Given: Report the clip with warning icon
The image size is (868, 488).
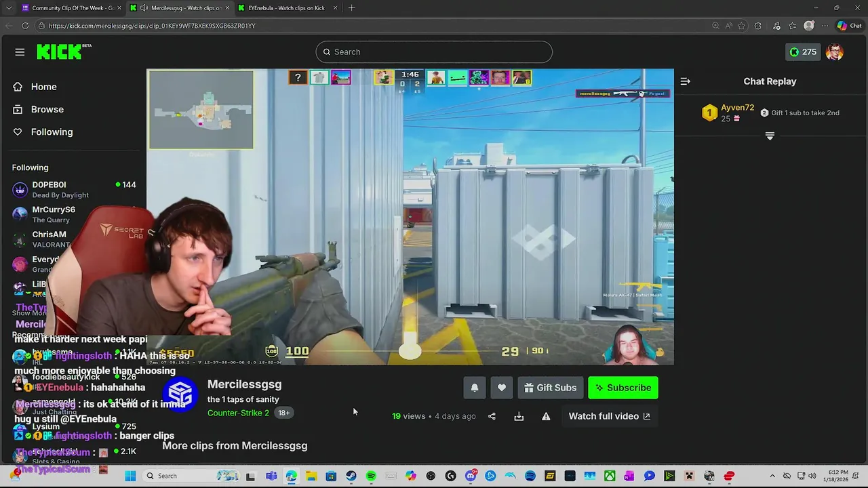Looking at the screenshot, I should [x=546, y=416].
